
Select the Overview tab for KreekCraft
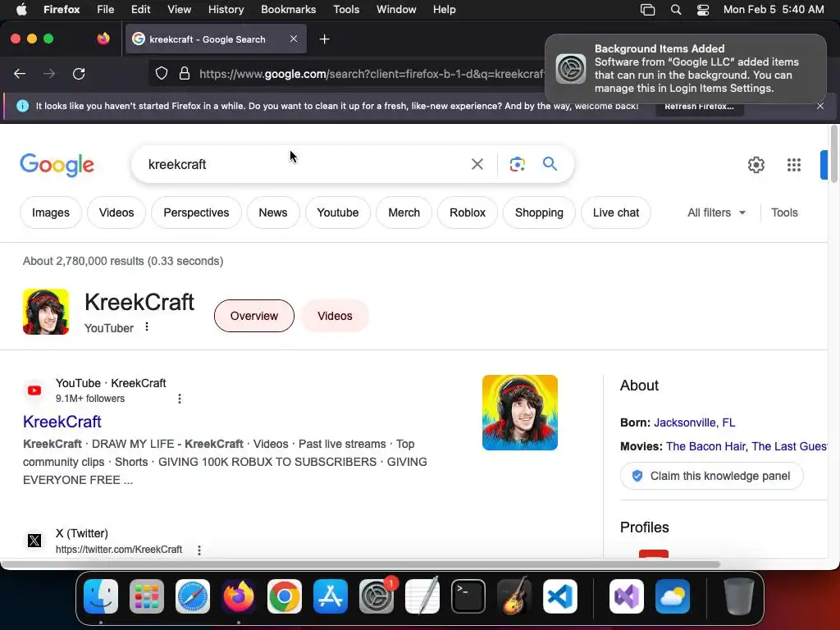254,316
